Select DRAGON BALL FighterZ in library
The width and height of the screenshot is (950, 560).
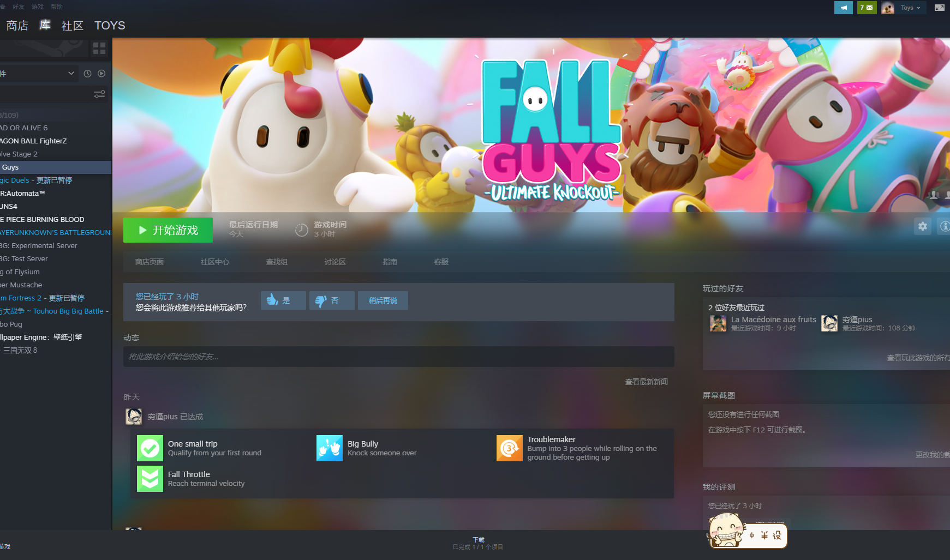pos(56,141)
